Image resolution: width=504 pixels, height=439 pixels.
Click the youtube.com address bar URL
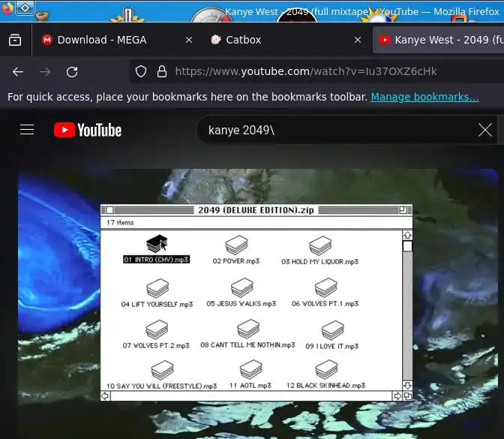[306, 71]
